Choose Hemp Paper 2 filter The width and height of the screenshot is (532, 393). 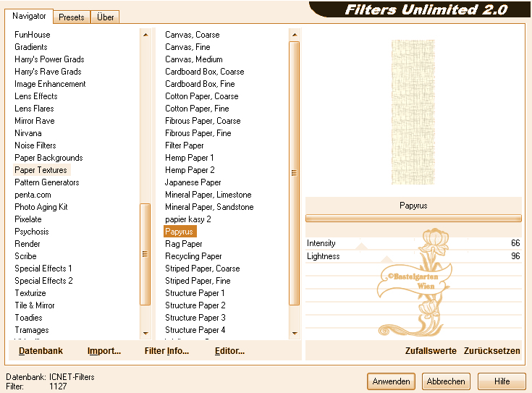coord(190,169)
